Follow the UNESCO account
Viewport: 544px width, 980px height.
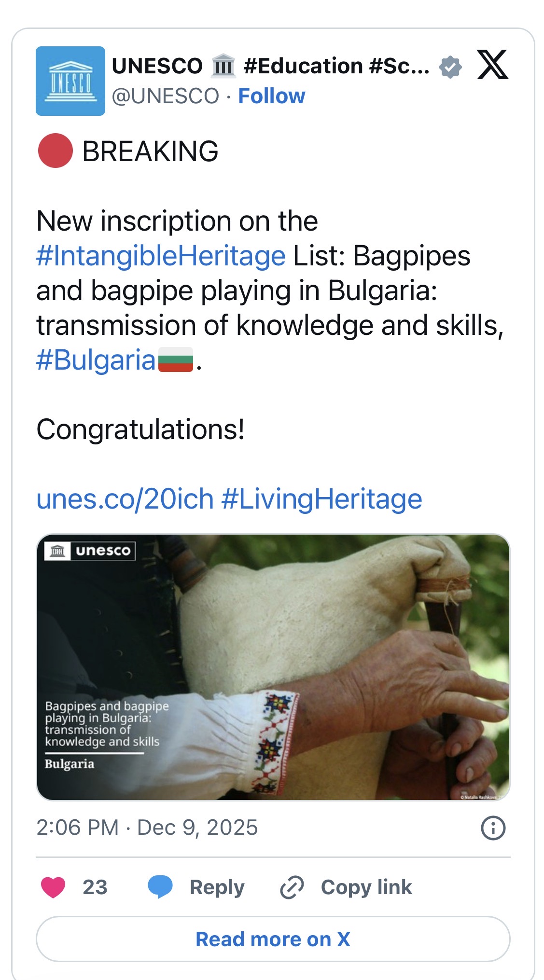point(272,96)
